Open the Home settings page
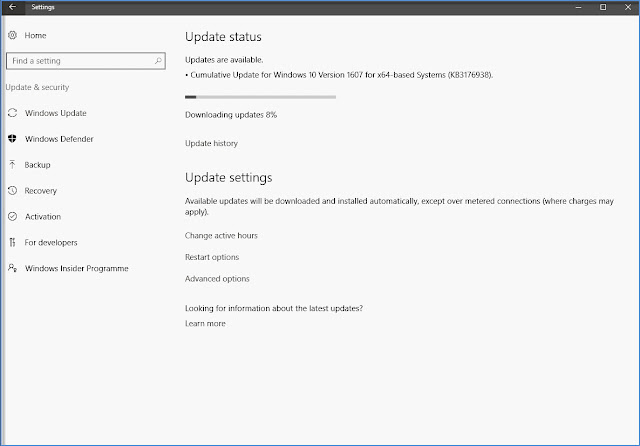640x446 pixels. pos(35,36)
